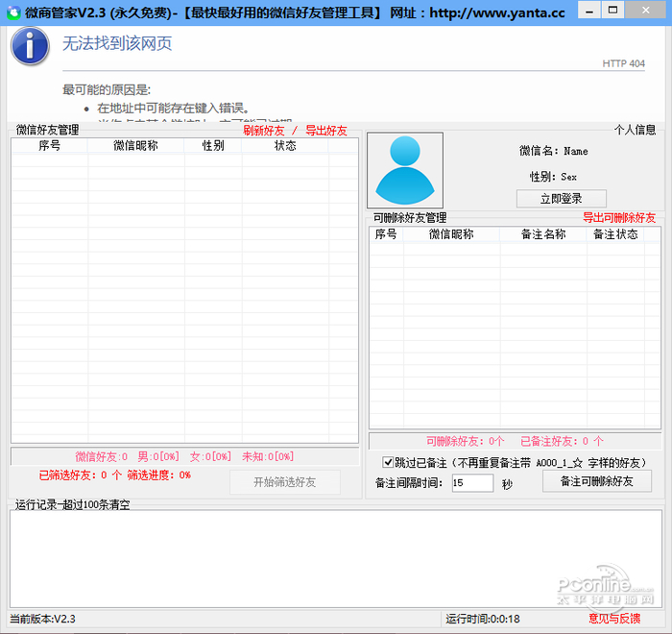Click the 备注状态 column header
The height and width of the screenshot is (634, 672).
click(615, 234)
